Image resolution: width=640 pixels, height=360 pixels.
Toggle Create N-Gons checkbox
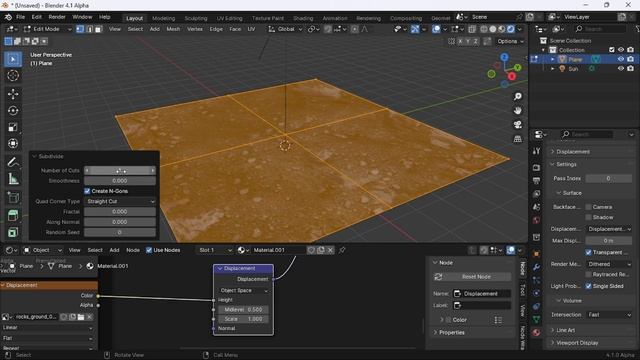pyautogui.click(x=87, y=191)
